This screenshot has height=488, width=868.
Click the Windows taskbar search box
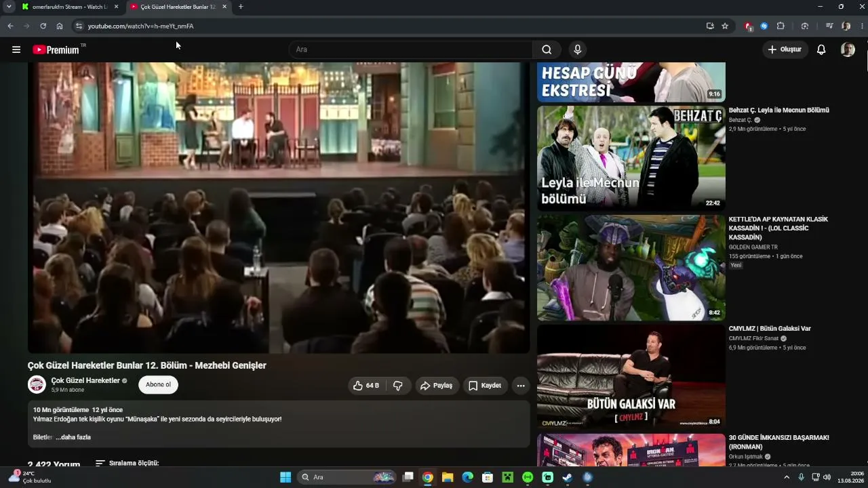[347, 477]
